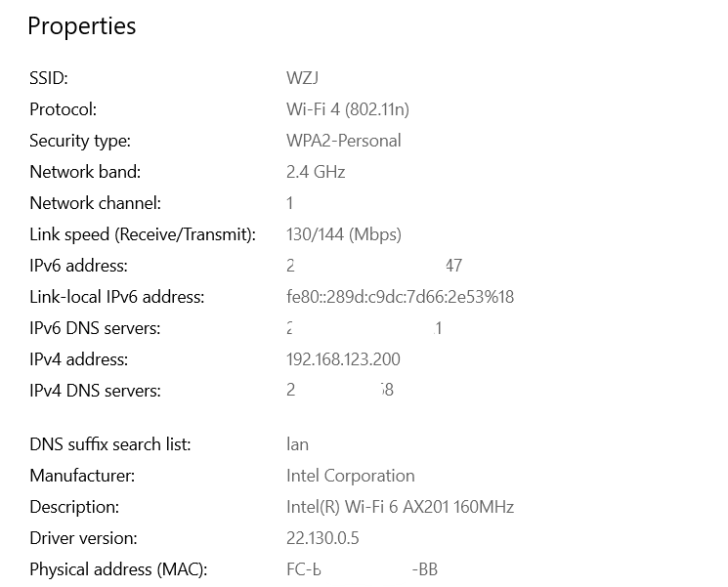Click the IPv6 DNS servers label
Viewport: 728px width, 587px height.
[95, 328]
